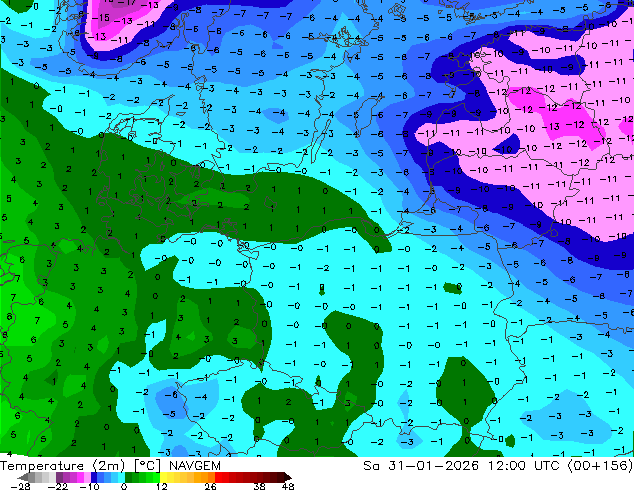Click the 38 legend value
This screenshot has height=490, width=634.
(x=260, y=486)
